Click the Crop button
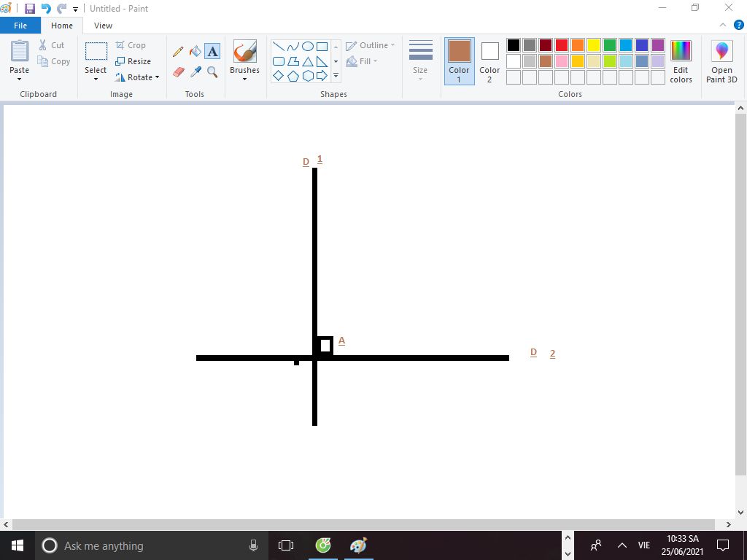This screenshot has width=747, height=560. coord(131,45)
